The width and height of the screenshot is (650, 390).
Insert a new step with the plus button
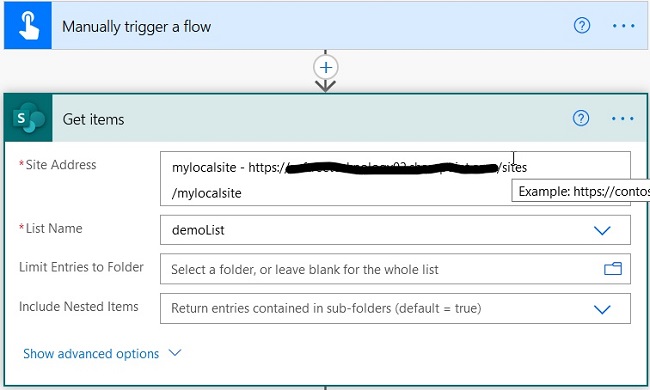[x=326, y=68]
